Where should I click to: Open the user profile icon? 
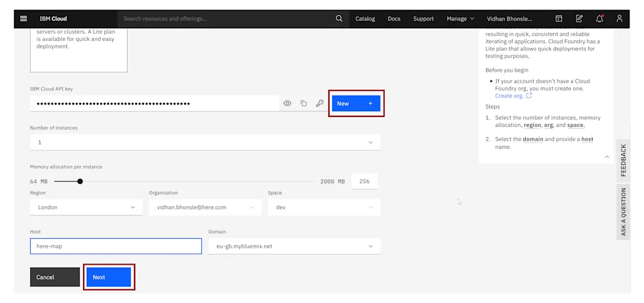click(x=619, y=18)
